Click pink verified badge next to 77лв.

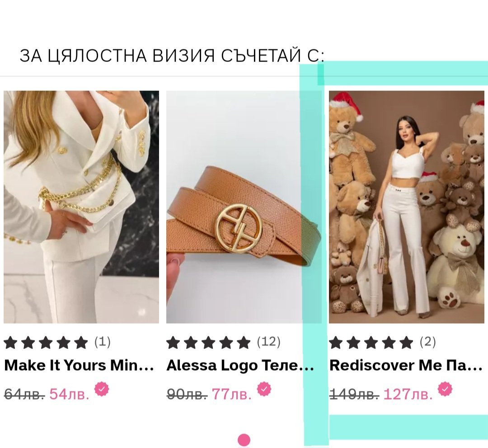tap(264, 389)
